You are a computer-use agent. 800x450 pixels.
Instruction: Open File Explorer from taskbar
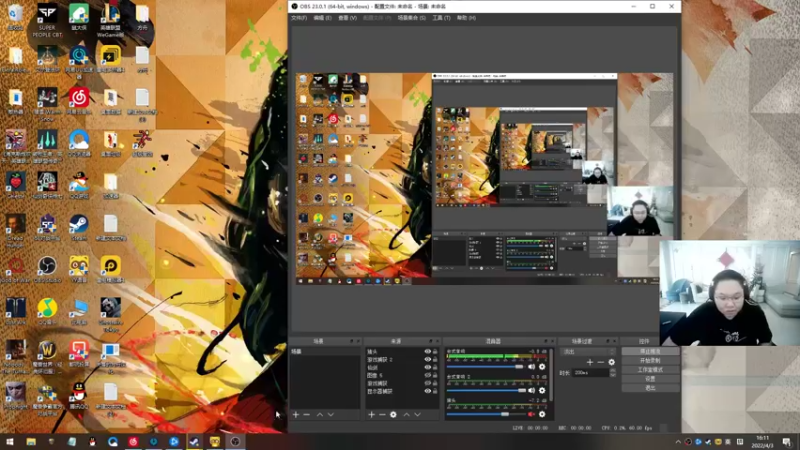pyautogui.click(x=31, y=442)
